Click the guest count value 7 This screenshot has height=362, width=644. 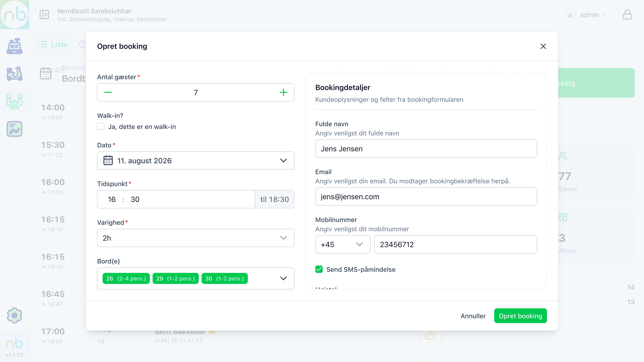click(x=196, y=93)
